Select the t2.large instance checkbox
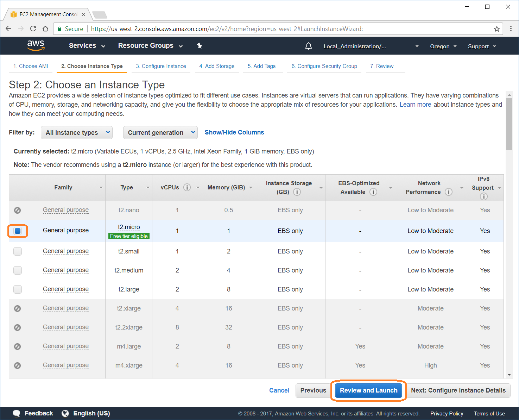Viewport: 519px width, 420px height. [18, 289]
